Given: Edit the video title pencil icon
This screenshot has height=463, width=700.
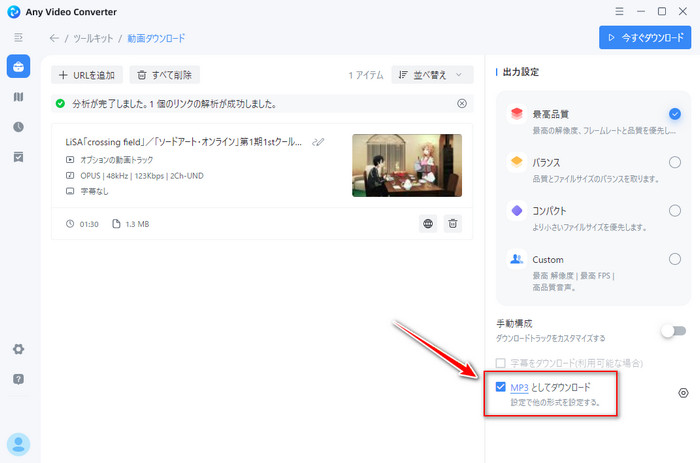Looking at the screenshot, I should [x=318, y=142].
